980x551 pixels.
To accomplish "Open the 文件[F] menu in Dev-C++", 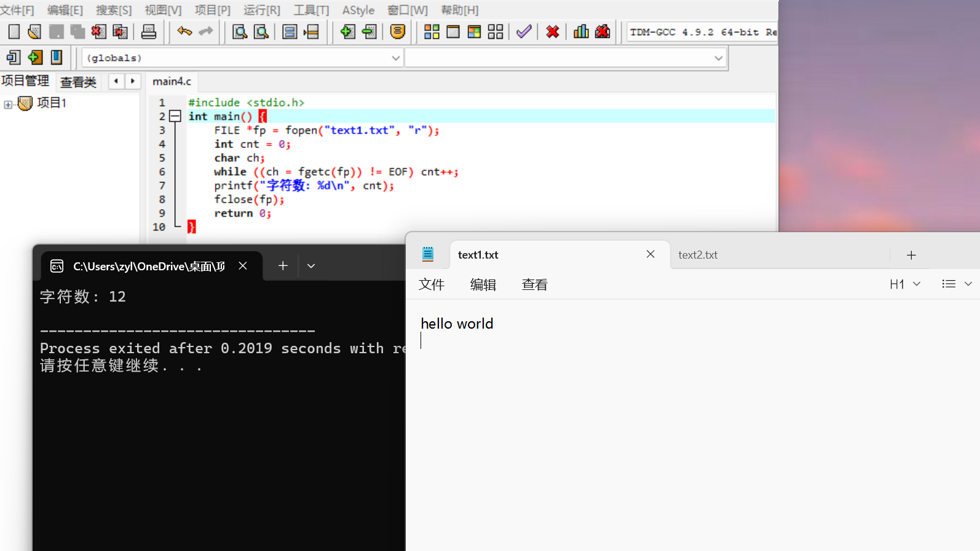I will [x=17, y=10].
